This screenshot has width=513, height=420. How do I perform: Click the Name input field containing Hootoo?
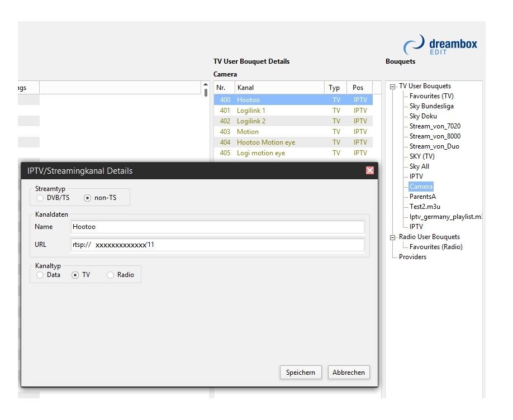click(x=217, y=227)
